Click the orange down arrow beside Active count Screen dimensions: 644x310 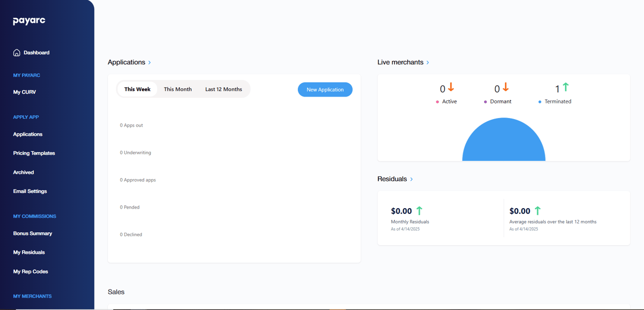coord(451,87)
